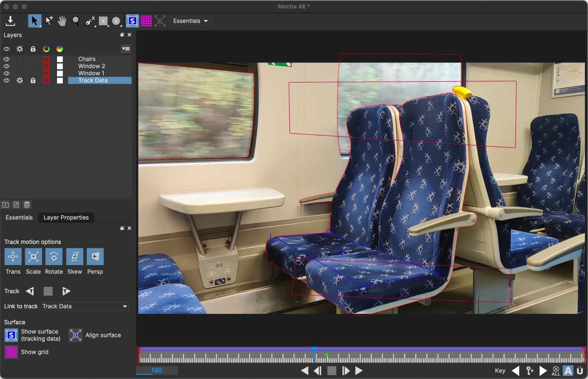Undock the Layers panel
Image resolution: width=588 pixels, height=379 pixels.
tap(123, 35)
